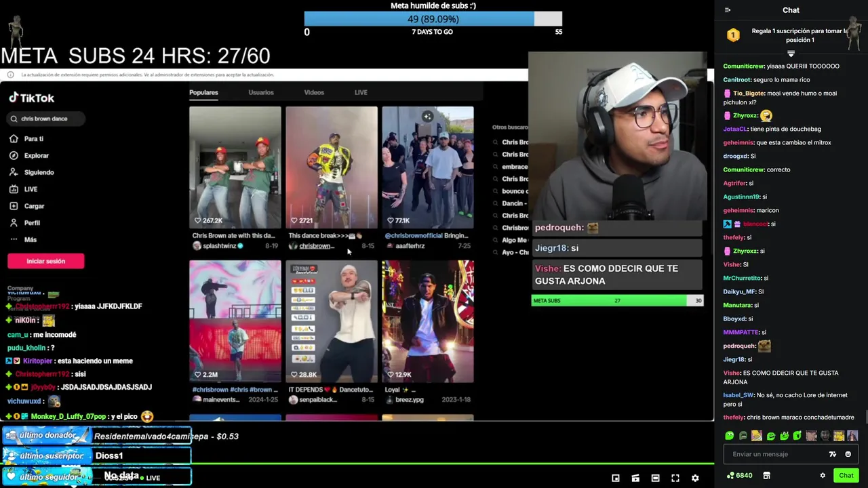Click the TikTok search field chris brown dance
Image resolution: width=868 pixels, height=488 pixels.
[x=46, y=119]
